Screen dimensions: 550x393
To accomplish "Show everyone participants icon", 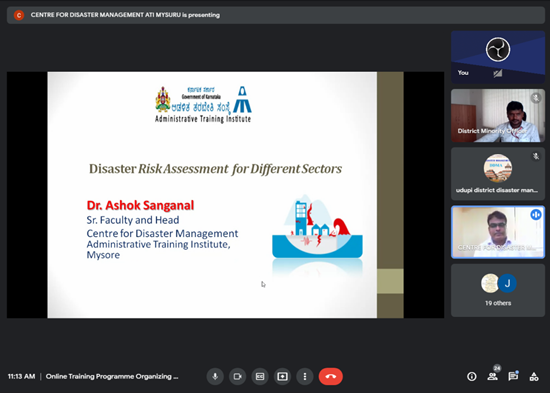I will (492, 377).
